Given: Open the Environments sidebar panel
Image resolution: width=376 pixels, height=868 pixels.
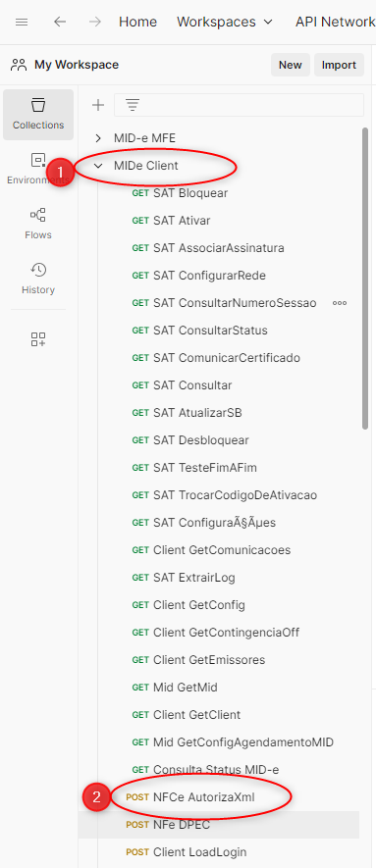Looking at the screenshot, I should [38, 170].
